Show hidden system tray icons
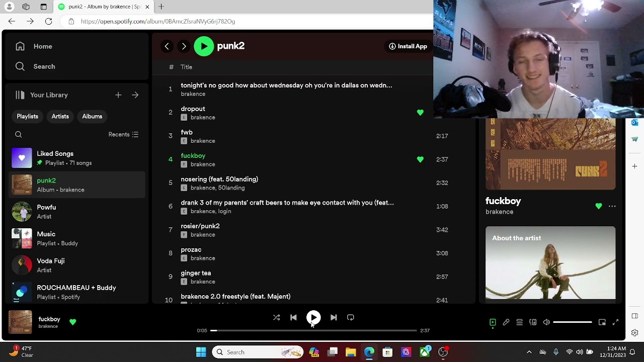 point(529,352)
